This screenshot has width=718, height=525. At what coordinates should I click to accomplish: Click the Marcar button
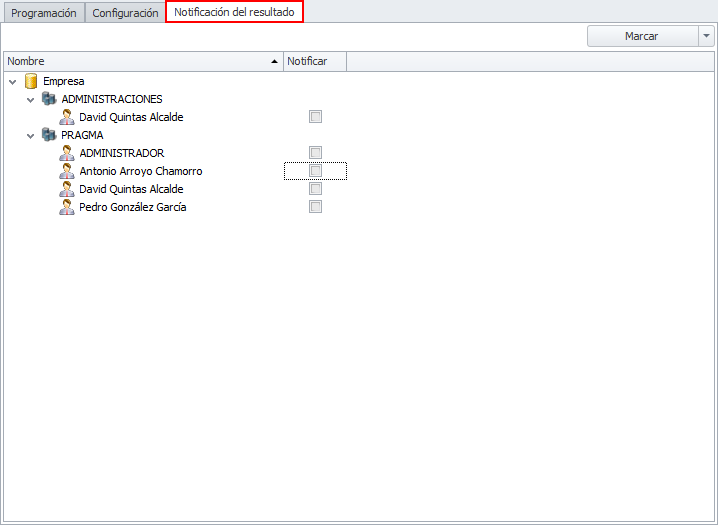coord(642,36)
